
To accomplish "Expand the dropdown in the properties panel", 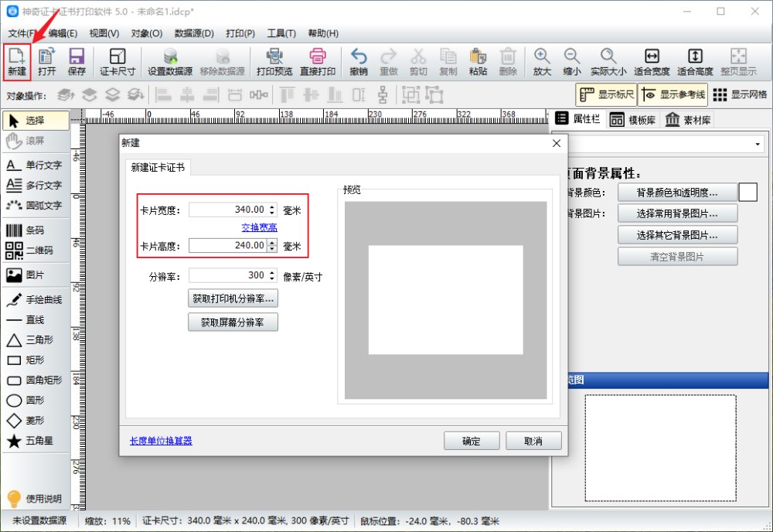I will click(755, 145).
